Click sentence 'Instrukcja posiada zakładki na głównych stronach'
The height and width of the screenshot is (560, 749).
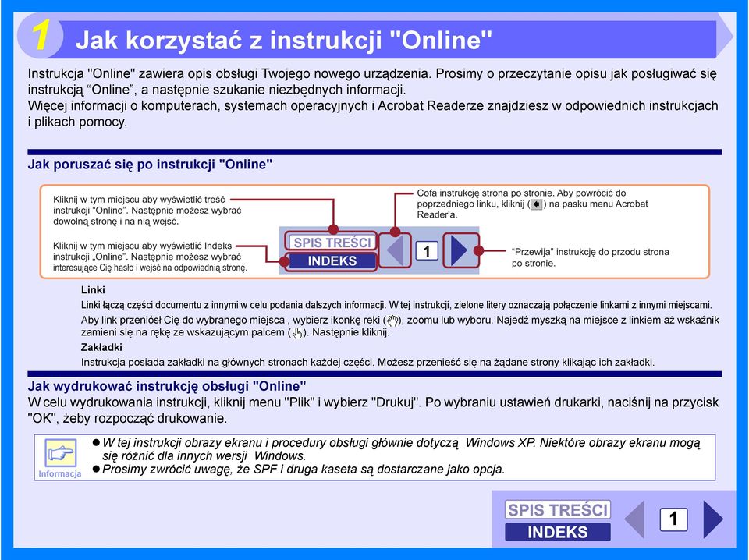click(x=227, y=363)
